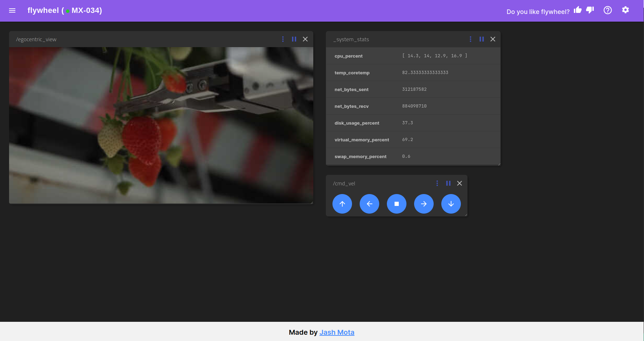The width and height of the screenshot is (644, 341).
Task: Open the flywheel settings gear
Action: [x=625, y=10]
